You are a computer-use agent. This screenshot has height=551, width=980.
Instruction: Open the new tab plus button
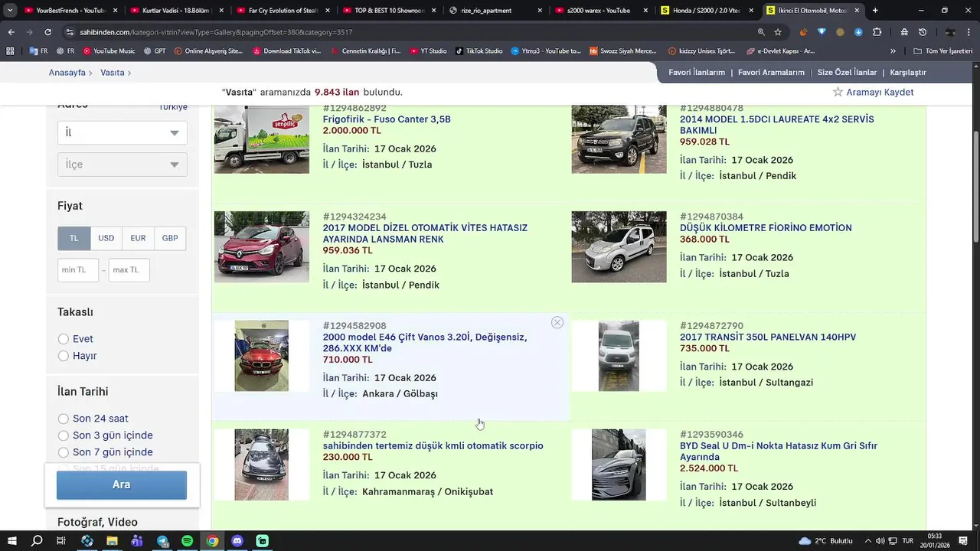875,11
